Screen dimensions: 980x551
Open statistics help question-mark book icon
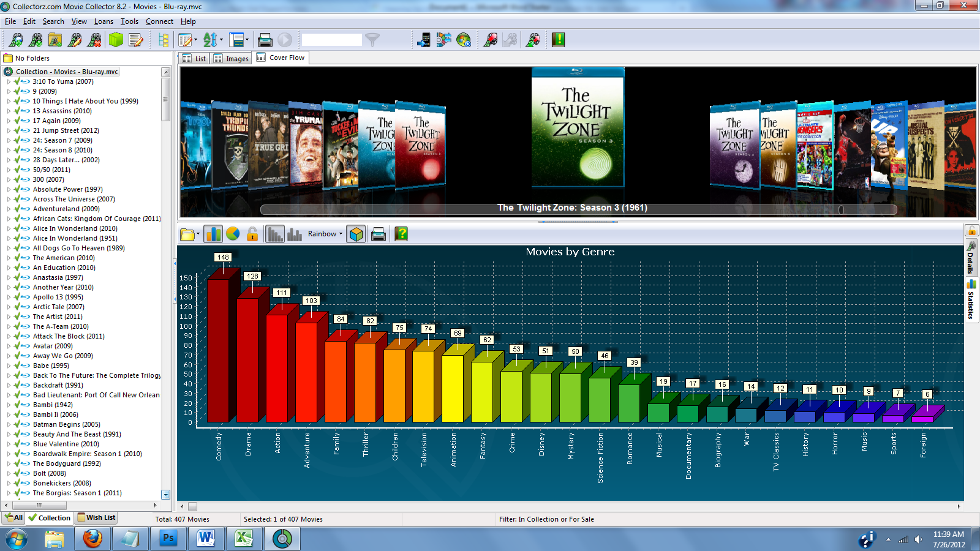401,234
